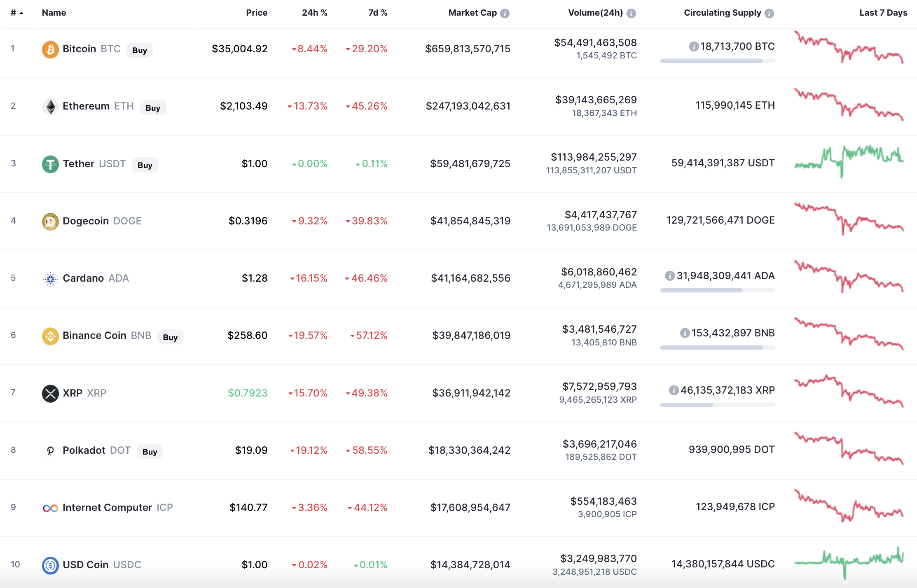Screen dimensions: 917x588
Task: Click the XRP circulating supply progress bar
Action: point(718,405)
